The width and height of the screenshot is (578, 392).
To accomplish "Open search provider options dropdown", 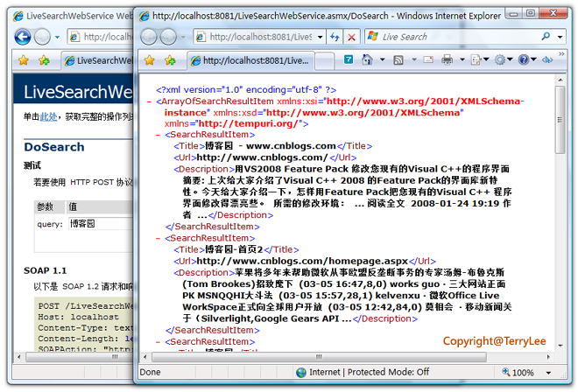I will [x=560, y=37].
